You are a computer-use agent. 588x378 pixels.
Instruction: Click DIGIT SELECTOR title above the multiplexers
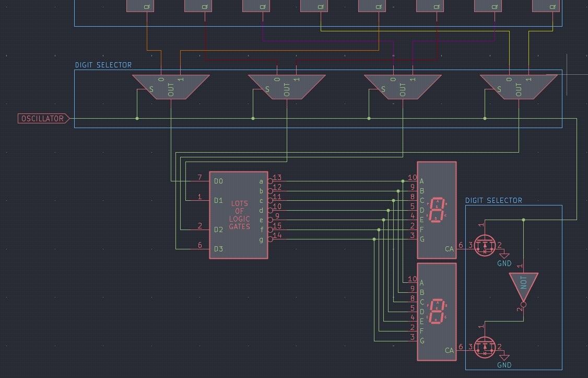point(103,65)
